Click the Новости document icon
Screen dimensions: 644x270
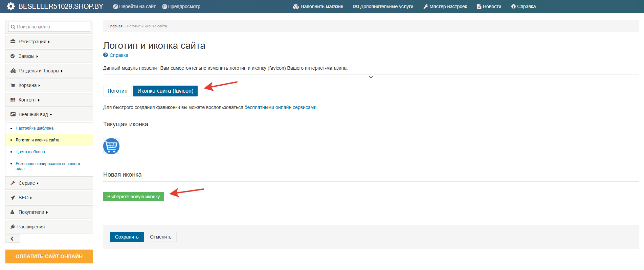click(479, 6)
